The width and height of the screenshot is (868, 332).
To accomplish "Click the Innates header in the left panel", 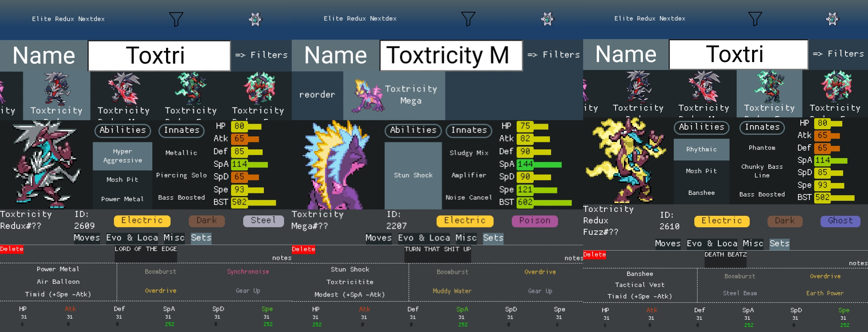I will (182, 130).
